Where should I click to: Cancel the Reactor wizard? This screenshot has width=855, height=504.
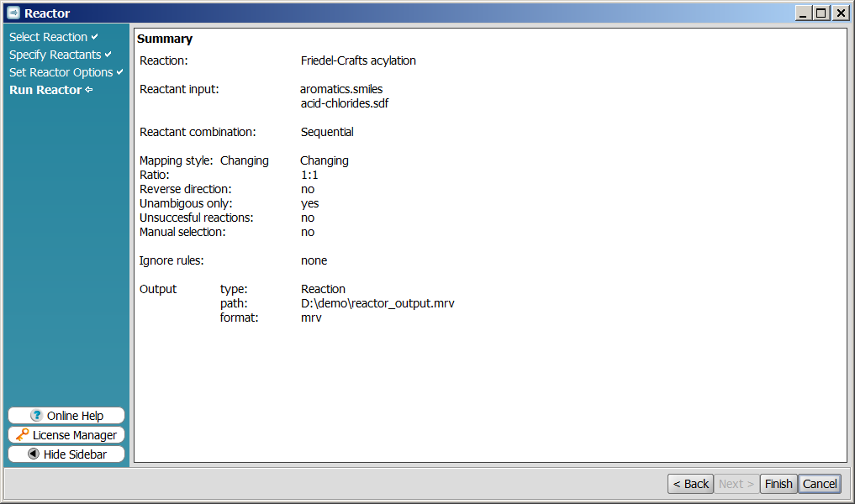click(x=819, y=484)
